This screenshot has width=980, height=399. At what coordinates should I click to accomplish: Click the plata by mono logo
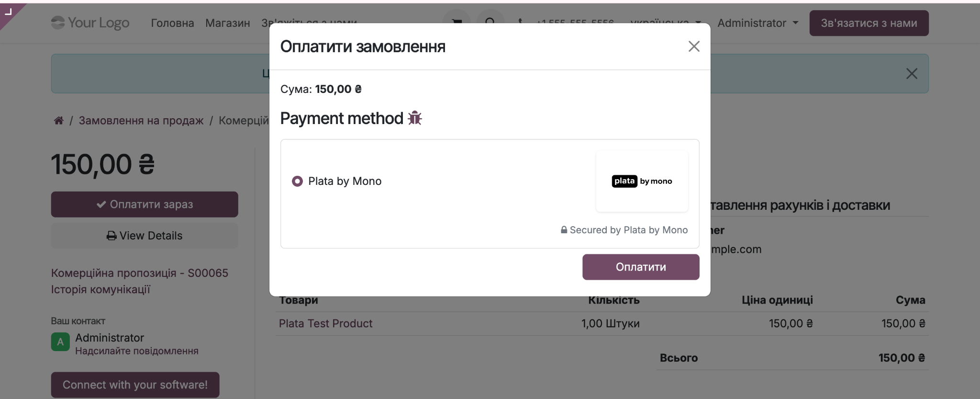642,181
